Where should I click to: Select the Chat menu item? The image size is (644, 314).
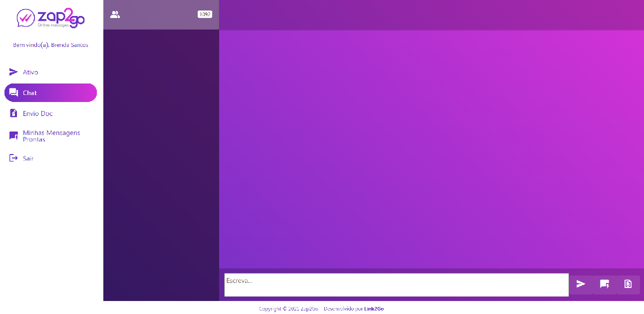point(50,92)
